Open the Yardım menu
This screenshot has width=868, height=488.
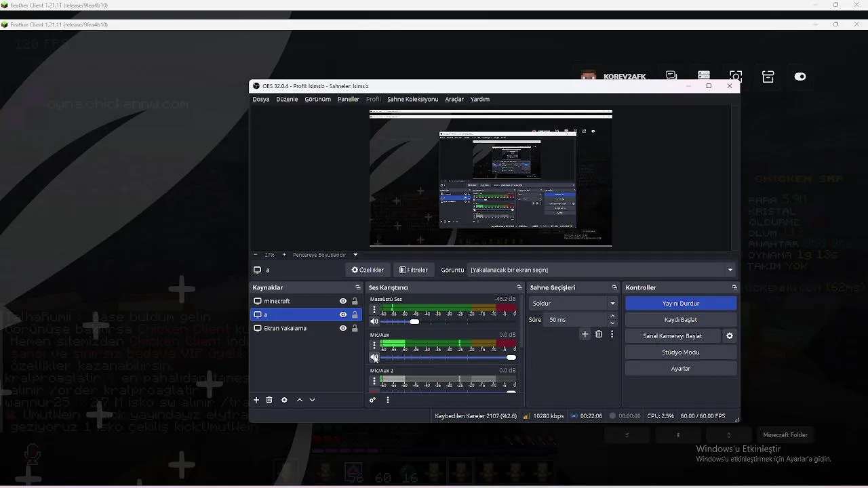[480, 99]
